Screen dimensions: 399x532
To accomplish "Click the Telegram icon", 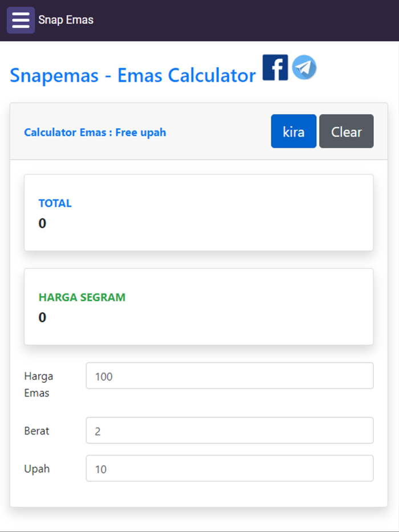I will coord(304,68).
